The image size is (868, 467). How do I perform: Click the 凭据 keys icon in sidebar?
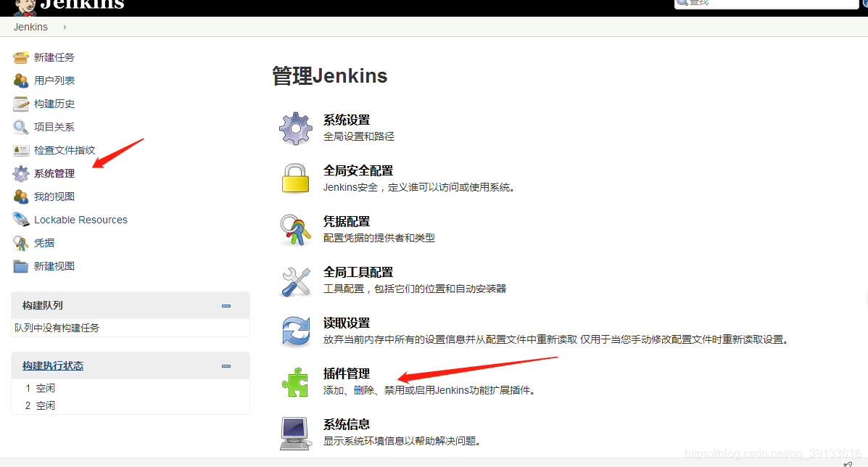point(21,243)
